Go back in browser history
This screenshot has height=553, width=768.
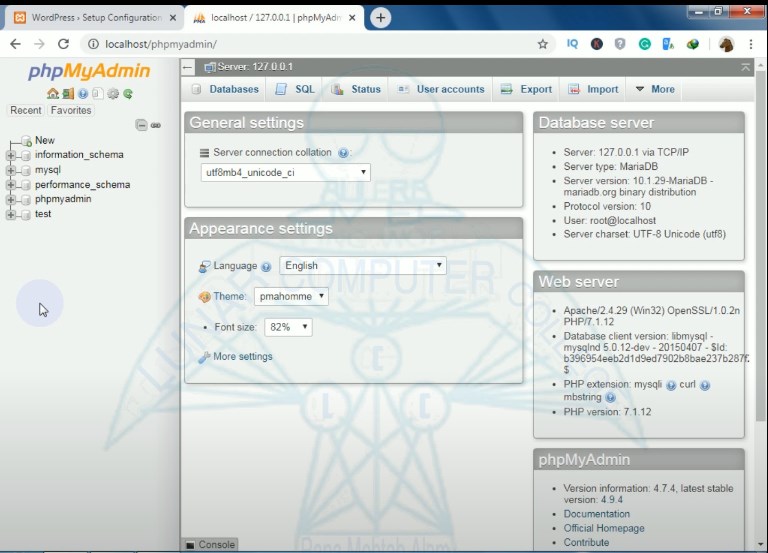tap(16, 44)
